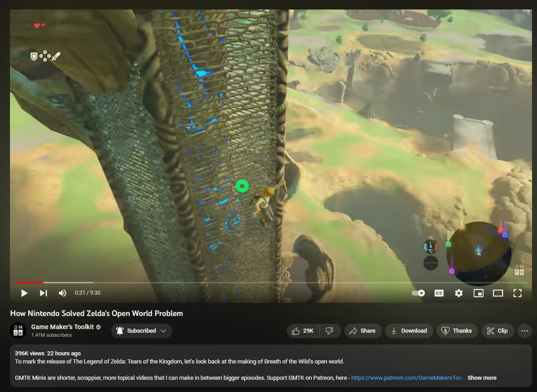
Task: Mute the video volume
Action: (63, 293)
